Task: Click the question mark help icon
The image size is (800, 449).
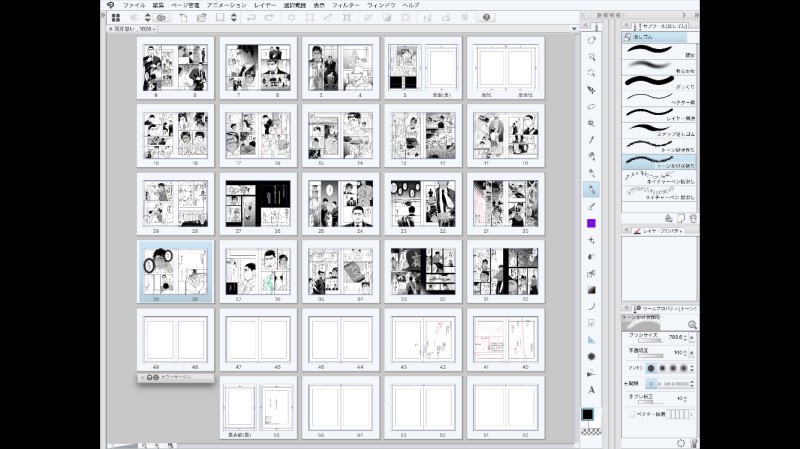Action: [486, 17]
